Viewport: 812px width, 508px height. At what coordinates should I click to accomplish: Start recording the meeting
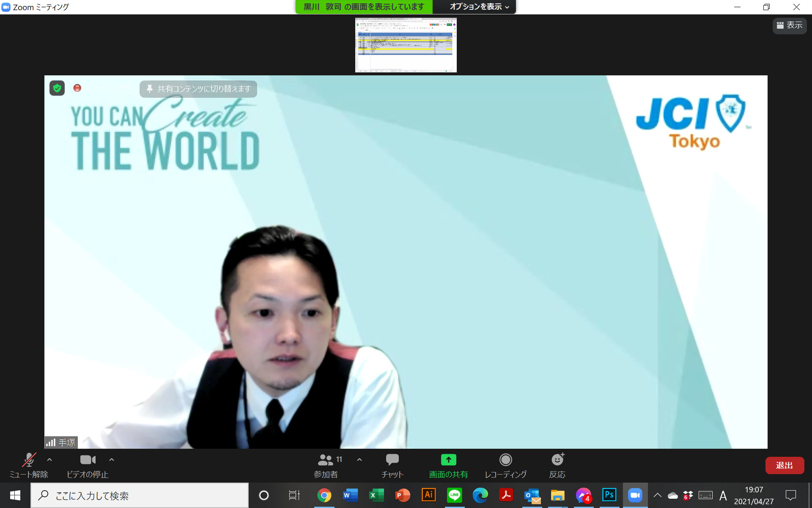[x=505, y=465]
